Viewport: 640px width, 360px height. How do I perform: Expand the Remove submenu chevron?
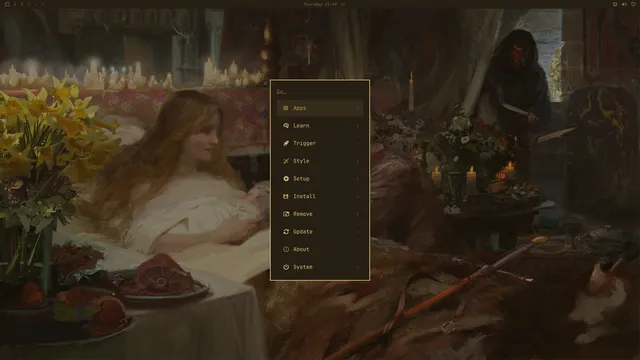358,214
